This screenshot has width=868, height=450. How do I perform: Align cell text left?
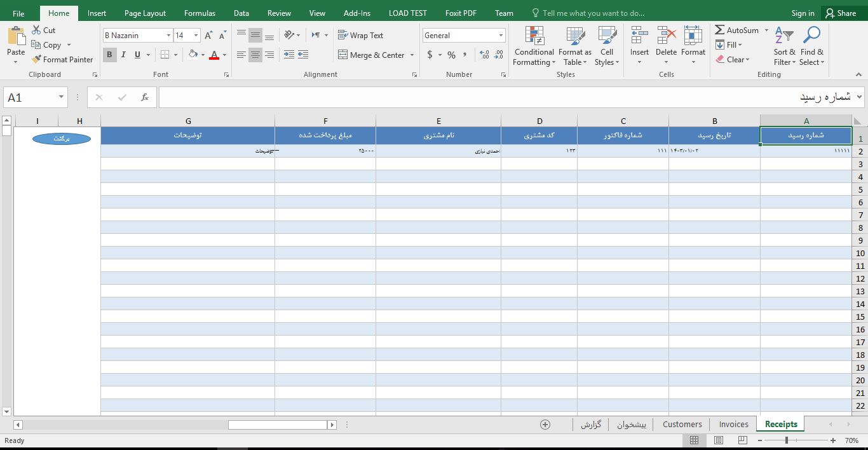coord(241,55)
